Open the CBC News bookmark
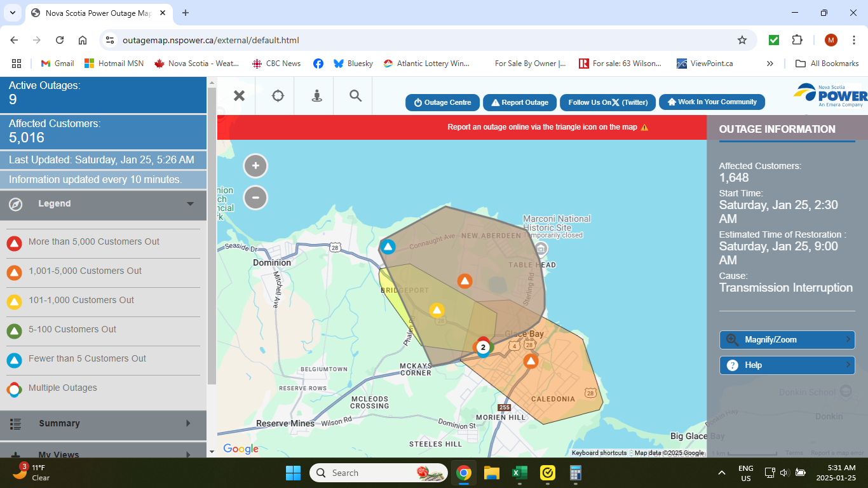The height and width of the screenshot is (488, 868). (x=276, y=64)
